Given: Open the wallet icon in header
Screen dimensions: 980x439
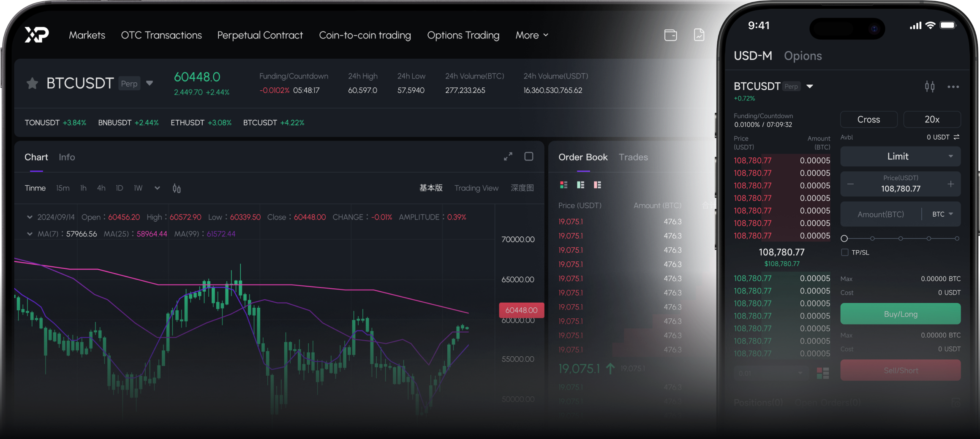Looking at the screenshot, I should click(x=670, y=35).
